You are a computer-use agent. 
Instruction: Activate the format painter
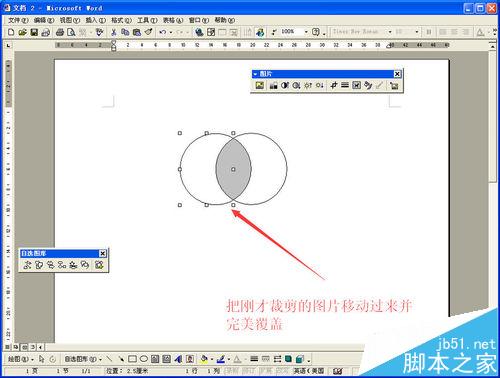[x=148, y=32]
